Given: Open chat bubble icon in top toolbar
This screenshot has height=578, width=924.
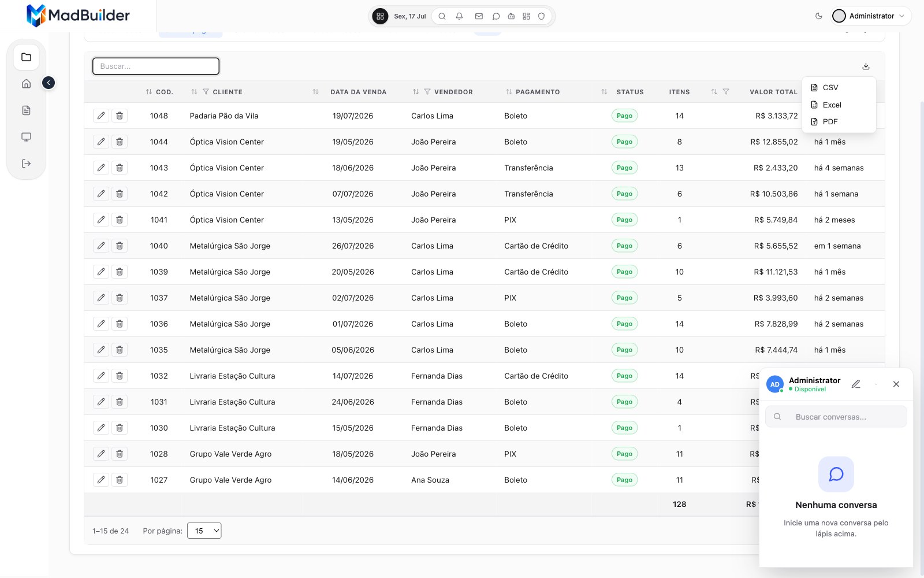Looking at the screenshot, I should [x=495, y=16].
